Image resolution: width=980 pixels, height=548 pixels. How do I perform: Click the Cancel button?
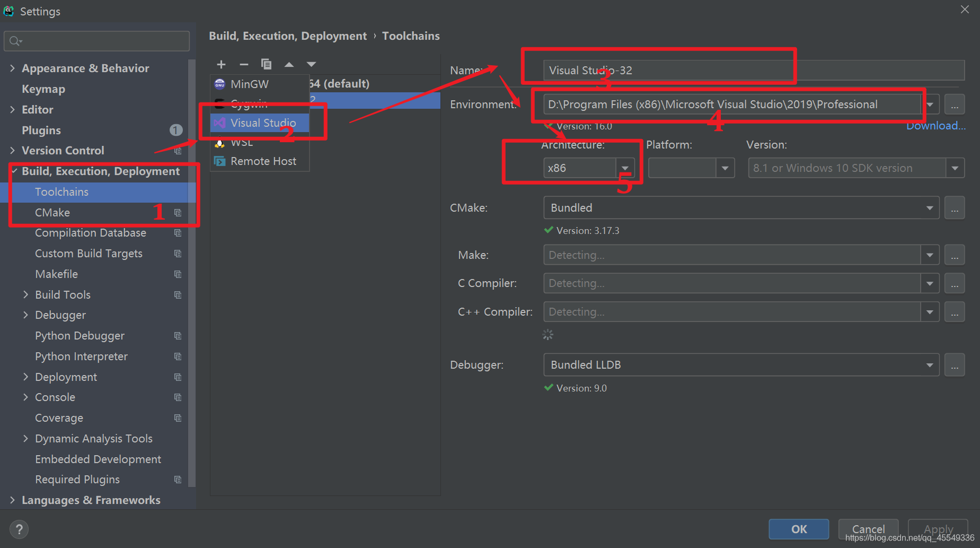[868, 529]
